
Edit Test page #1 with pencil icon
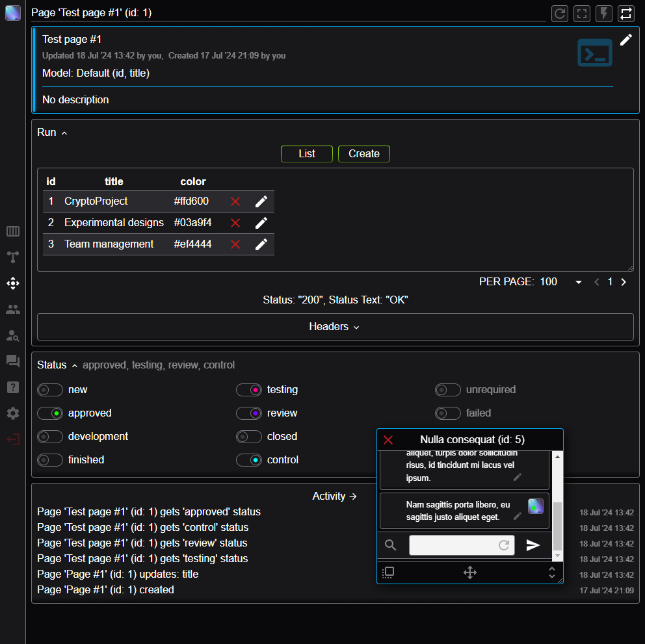coord(625,40)
